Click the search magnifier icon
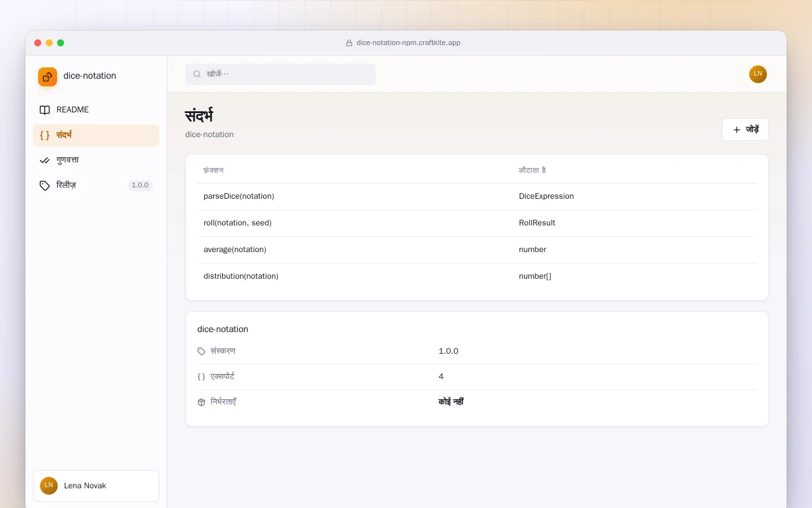Screen dimensions: 812x508 click(197, 74)
